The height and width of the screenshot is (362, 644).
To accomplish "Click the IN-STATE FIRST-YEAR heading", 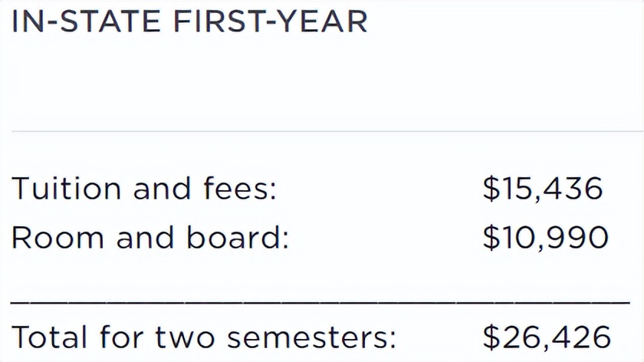I will [189, 21].
